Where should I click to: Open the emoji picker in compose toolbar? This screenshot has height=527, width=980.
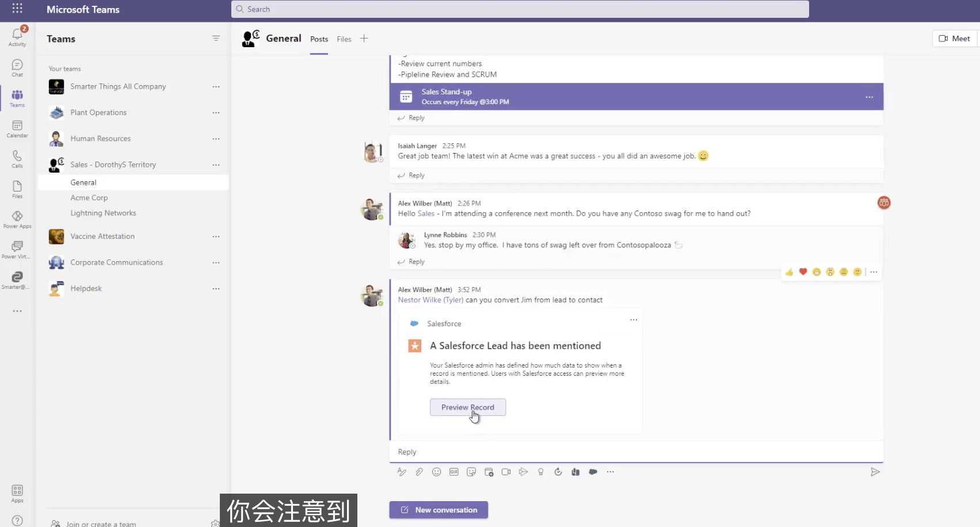click(437, 472)
